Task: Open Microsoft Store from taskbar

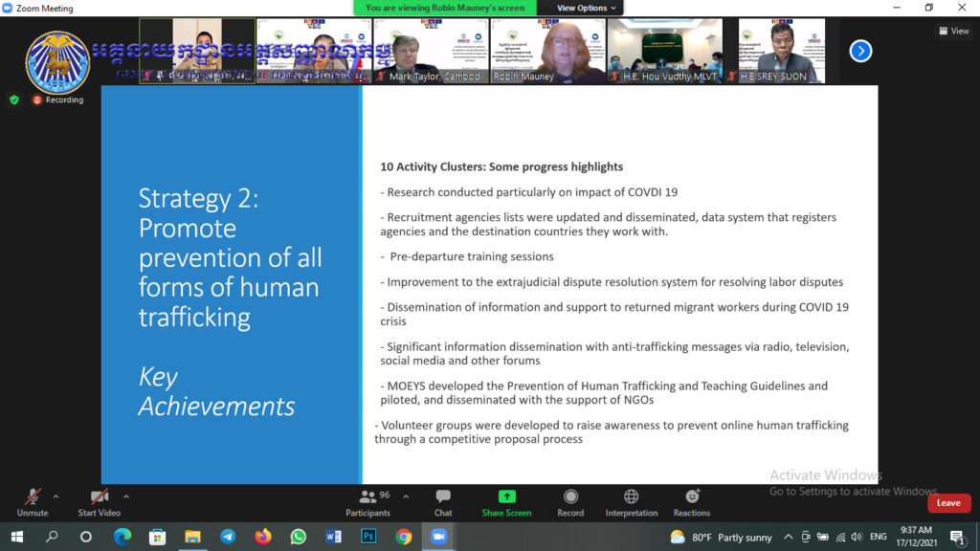Action: tap(158, 537)
